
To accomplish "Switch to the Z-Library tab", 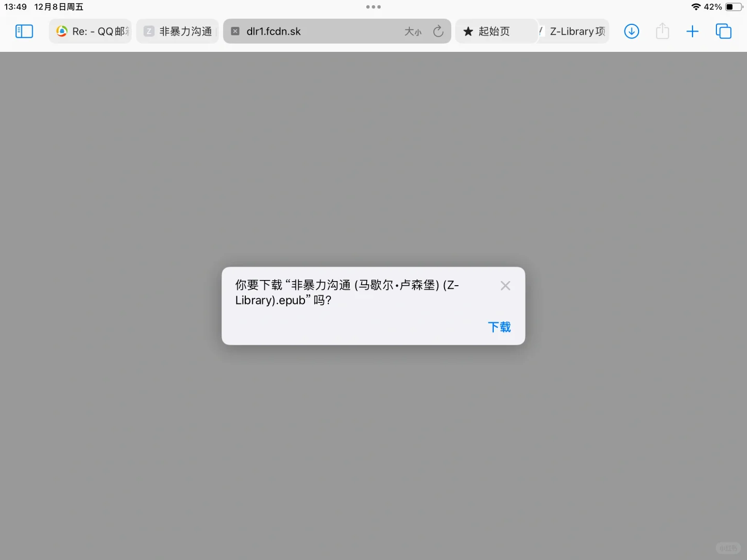I will [x=573, y=31].
